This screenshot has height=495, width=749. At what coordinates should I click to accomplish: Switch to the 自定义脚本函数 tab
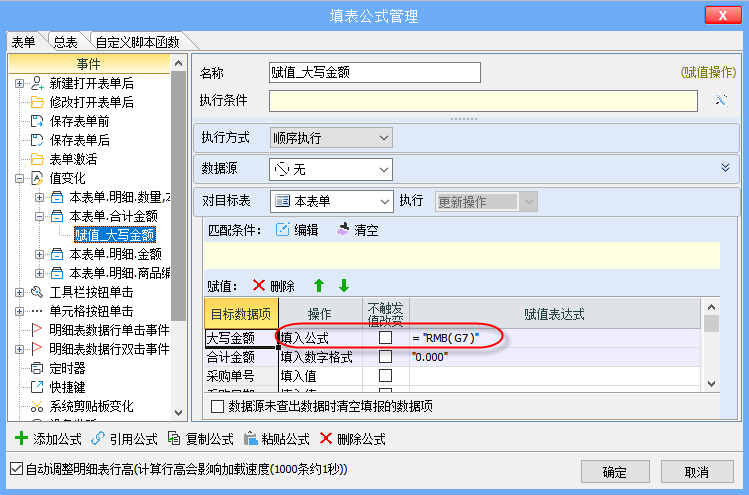[x=138, y=43]
